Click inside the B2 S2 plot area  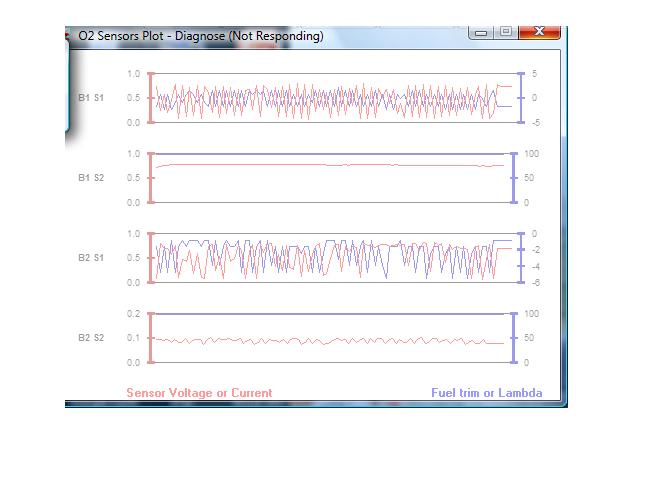pos(333,338)
